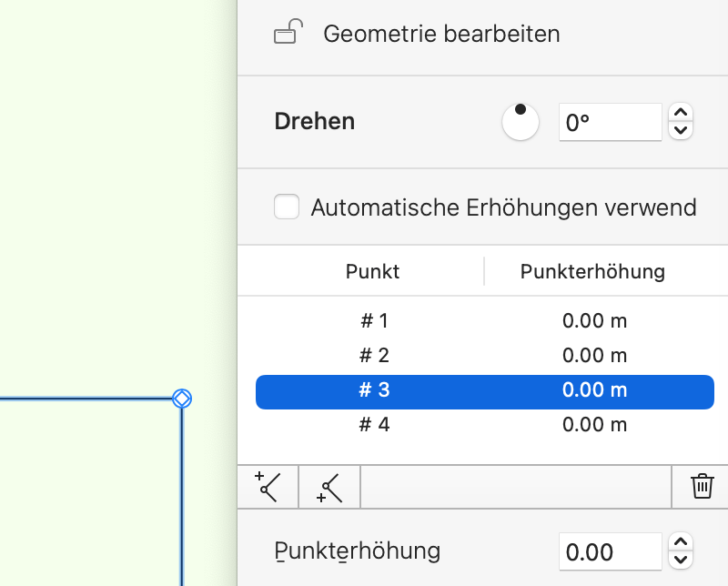This screenshot has width=728, height=586.
Task: Click the rotation dial knob
Action: coord(521,122)
